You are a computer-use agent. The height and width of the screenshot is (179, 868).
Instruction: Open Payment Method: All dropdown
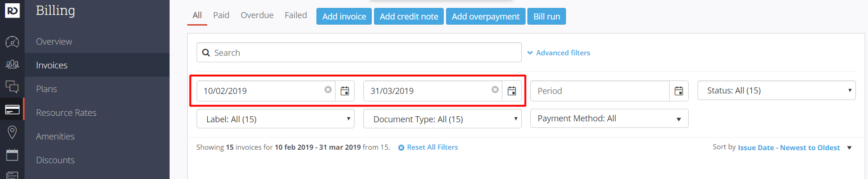[x=609, y=119]
